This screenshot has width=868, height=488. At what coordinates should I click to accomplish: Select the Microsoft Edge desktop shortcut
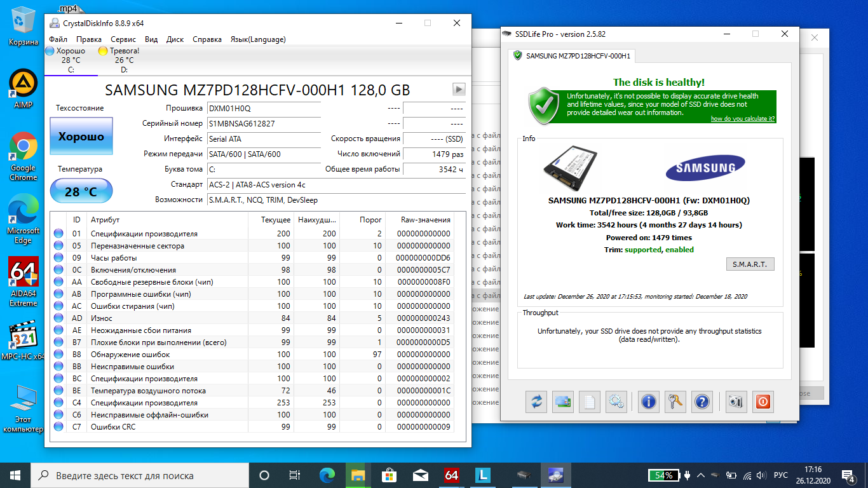23,219
